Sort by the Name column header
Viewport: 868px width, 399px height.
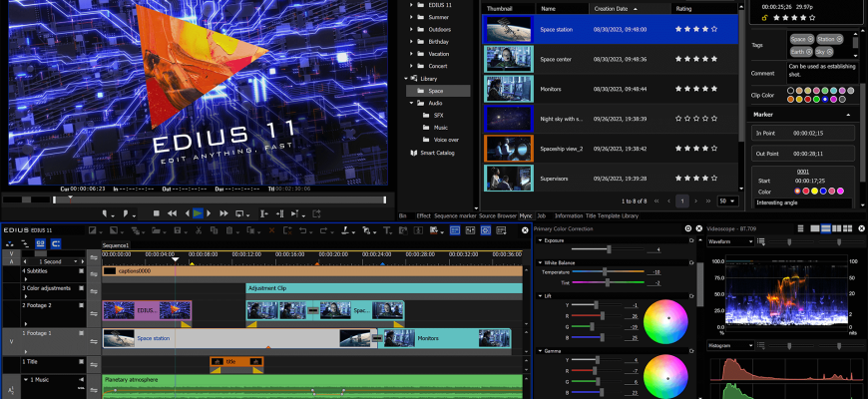(563, 9)
